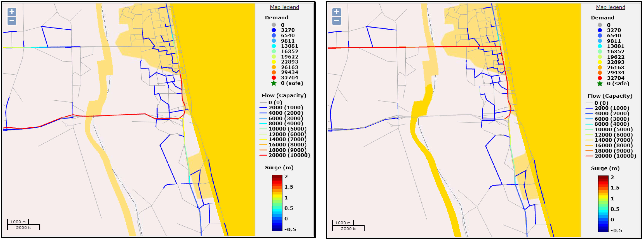
Task: Click green safe star in left legend
Action: click(274, 83)
